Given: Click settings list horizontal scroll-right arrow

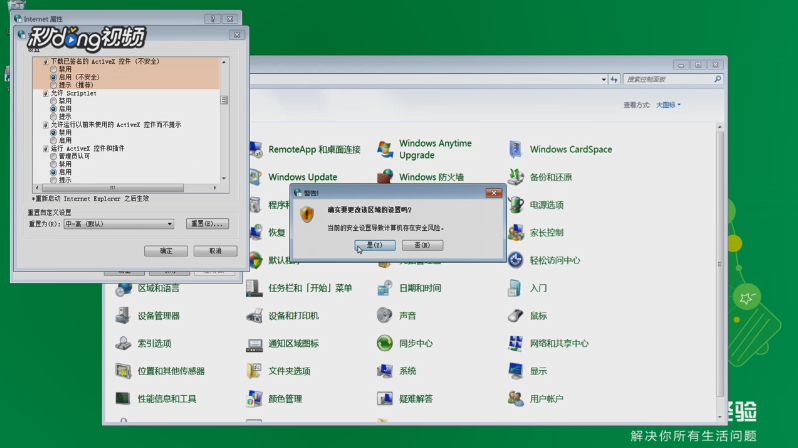Looking at the screenshot, I should coord(215,188).
